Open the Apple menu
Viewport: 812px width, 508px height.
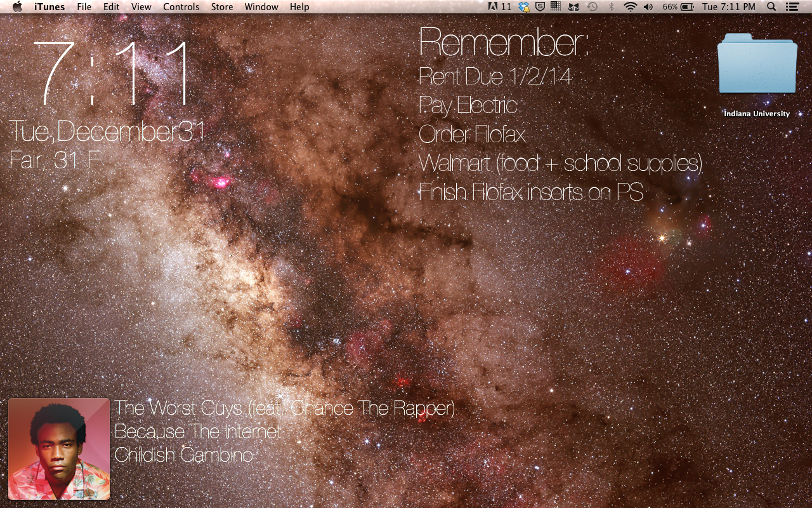tap(17, 7)
